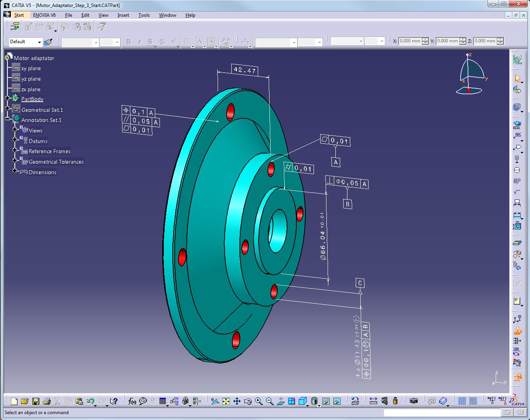Open the Start menu
Image resolution: width=530 pixels, height=420 pixels.
tap(19, 15)
